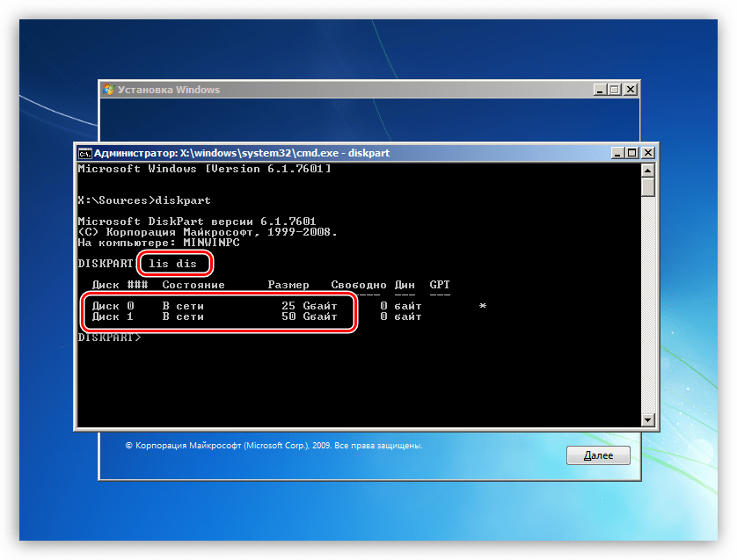Image resolution: width=737 pixels, height=560 pixels.
Task: Click the Далее button
Action: coord(598,456)
